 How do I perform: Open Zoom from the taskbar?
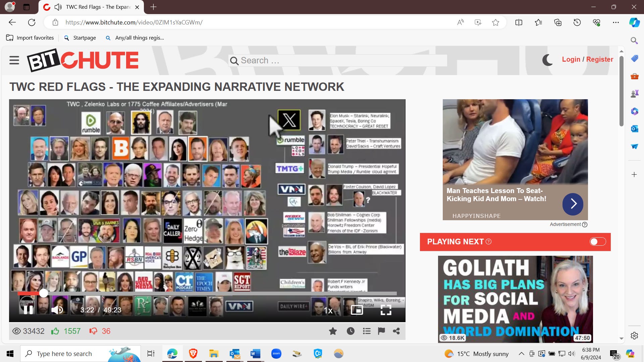click(x=276, y=354)
